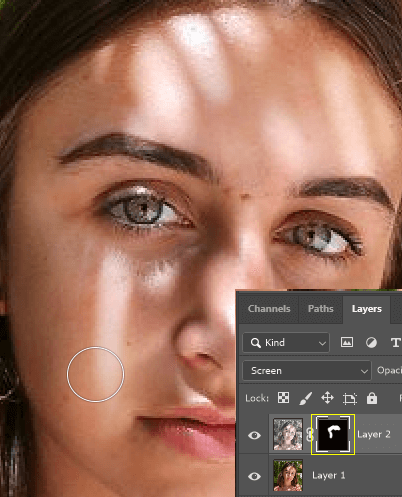Click the Layer 2 name
The image size is (402, 497).
click(x=373, y=434)
